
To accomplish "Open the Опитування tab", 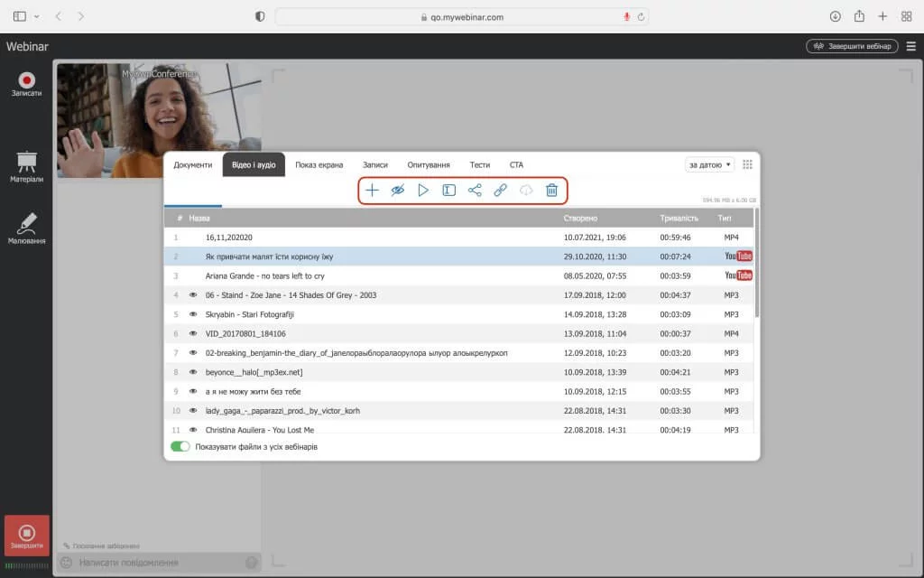I will [x=429, y=164].
